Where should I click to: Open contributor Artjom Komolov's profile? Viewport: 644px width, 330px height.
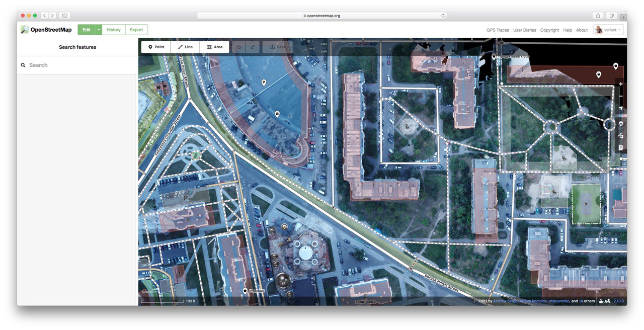point(533,301)
